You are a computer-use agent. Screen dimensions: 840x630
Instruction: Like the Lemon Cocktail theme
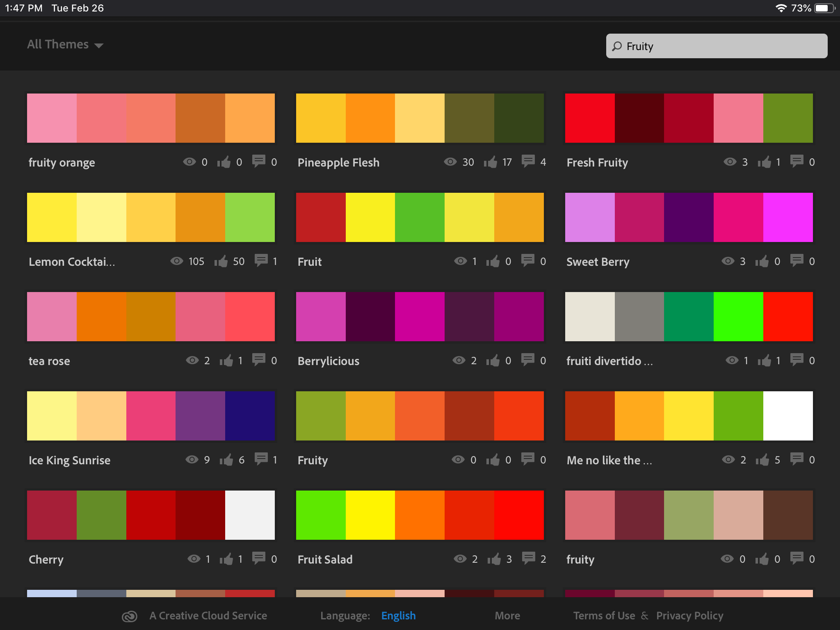[221, 261]
